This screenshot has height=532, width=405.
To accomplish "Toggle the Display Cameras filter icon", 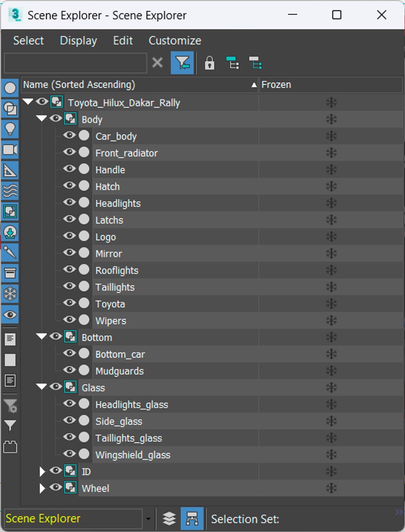I will (10, 150).
